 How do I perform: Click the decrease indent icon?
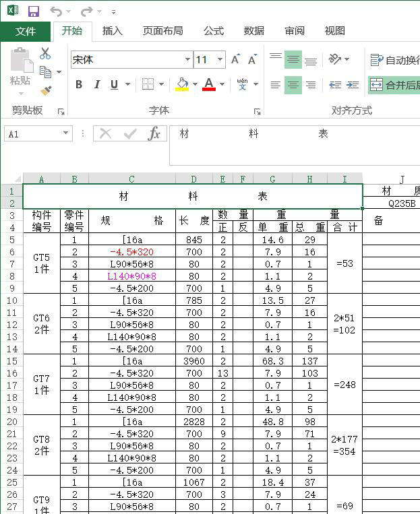[335, 85]
